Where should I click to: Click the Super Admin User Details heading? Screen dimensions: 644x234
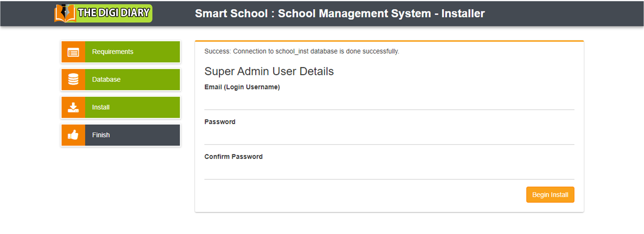click(269, 71)
